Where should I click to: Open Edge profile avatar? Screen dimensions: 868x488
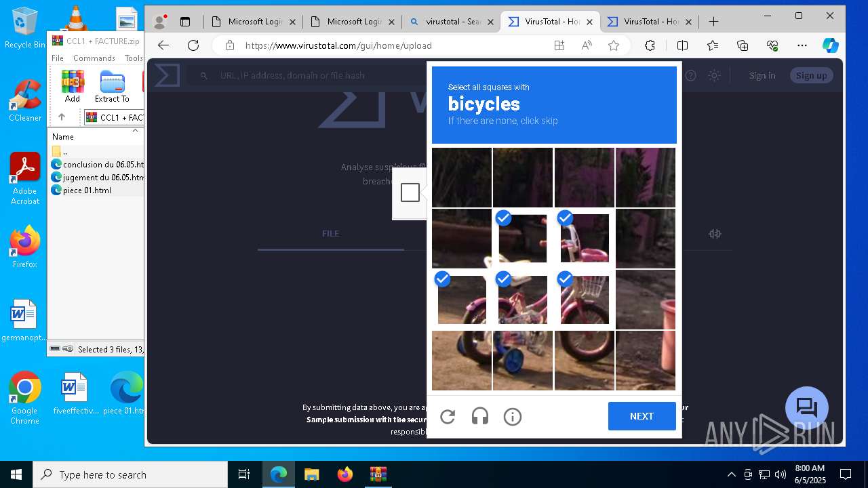(160, 22)
